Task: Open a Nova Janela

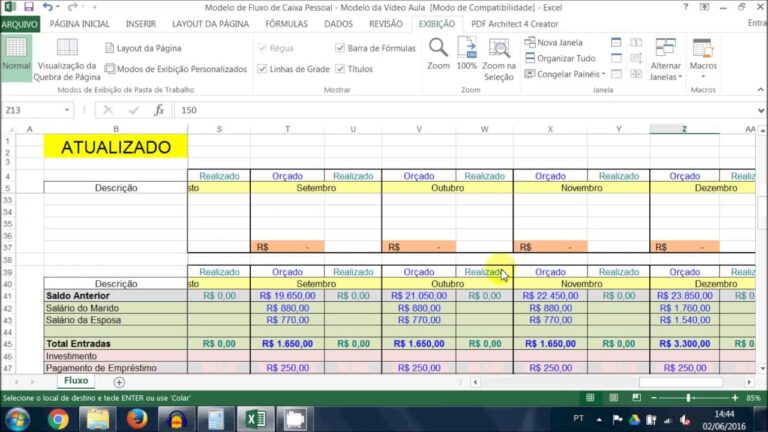Action: tap(553, 43)
